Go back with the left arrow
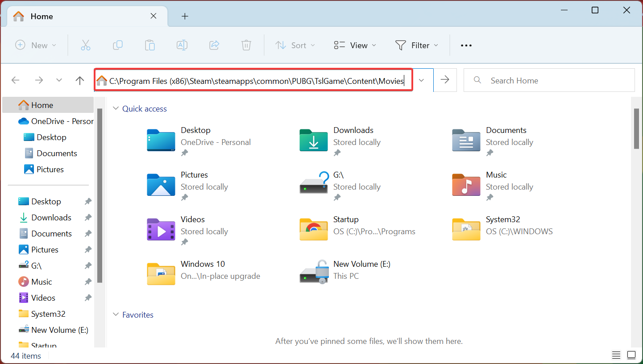Screen dimensions: 643x364 (x=16, y=80)
